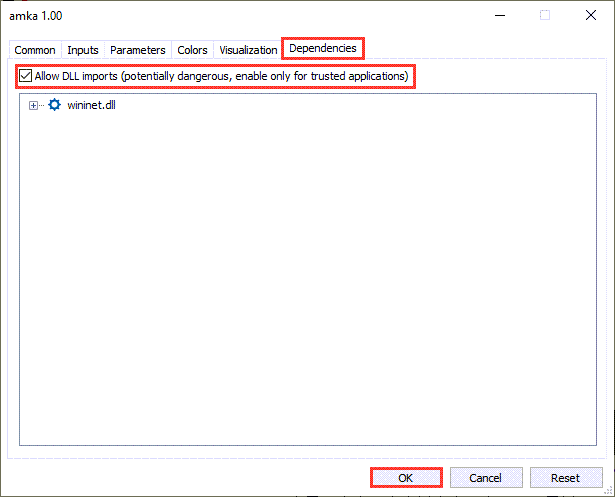This screenshot has width=615, height=497.
Task: Close the amka 1.00 dialog
Action: (591, 15)
